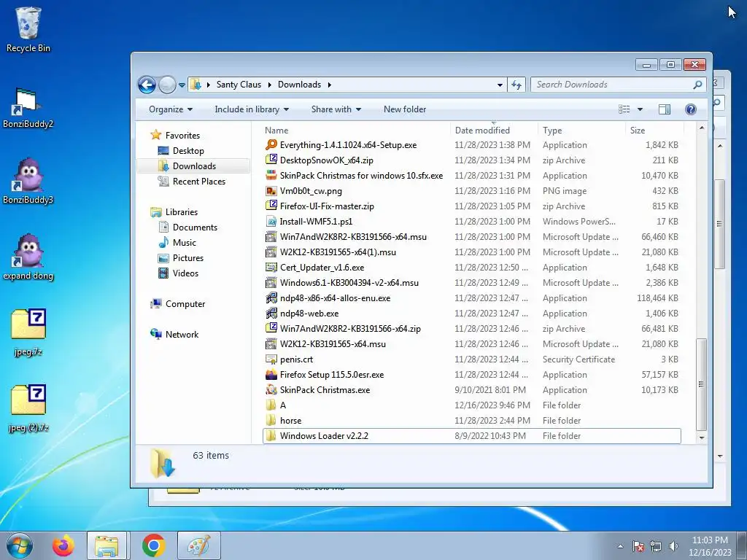Open Google Chrome from taskbar
The height and width of the screenshot is (560, 747).
coord(153,545)
